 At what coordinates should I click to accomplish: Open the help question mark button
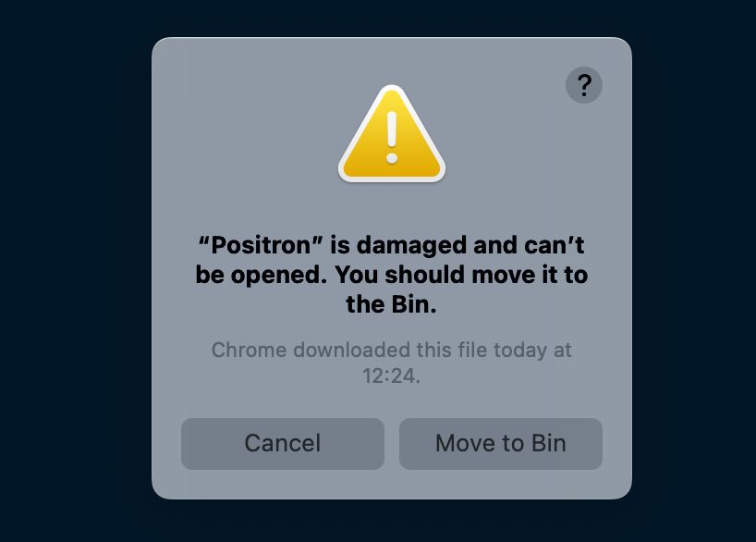(583, 85)
